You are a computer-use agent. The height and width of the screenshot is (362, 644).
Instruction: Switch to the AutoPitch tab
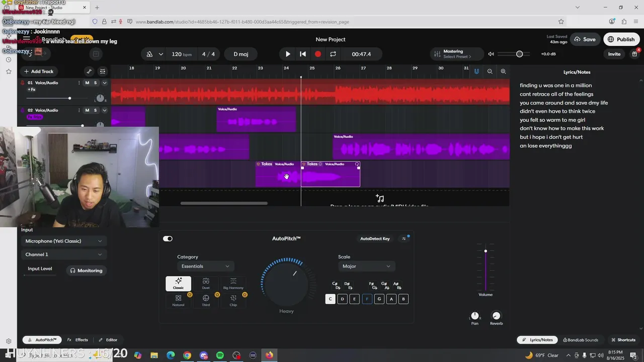(42, 340)
